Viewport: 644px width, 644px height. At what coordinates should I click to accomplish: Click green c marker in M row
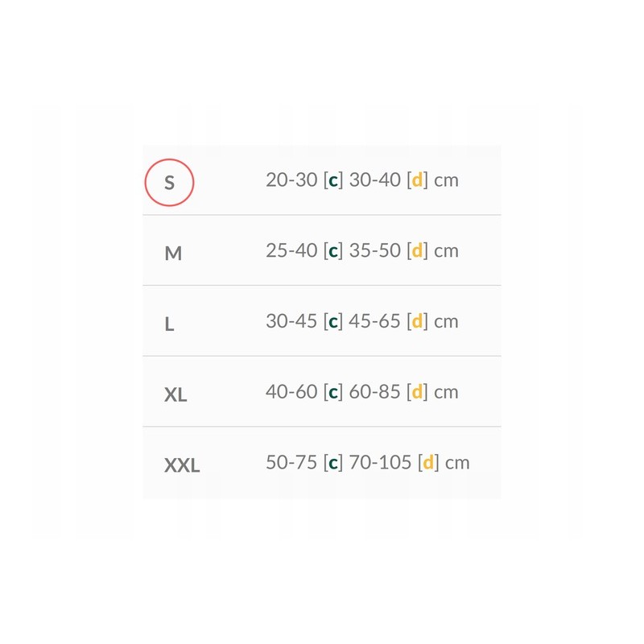click(332, 251)
